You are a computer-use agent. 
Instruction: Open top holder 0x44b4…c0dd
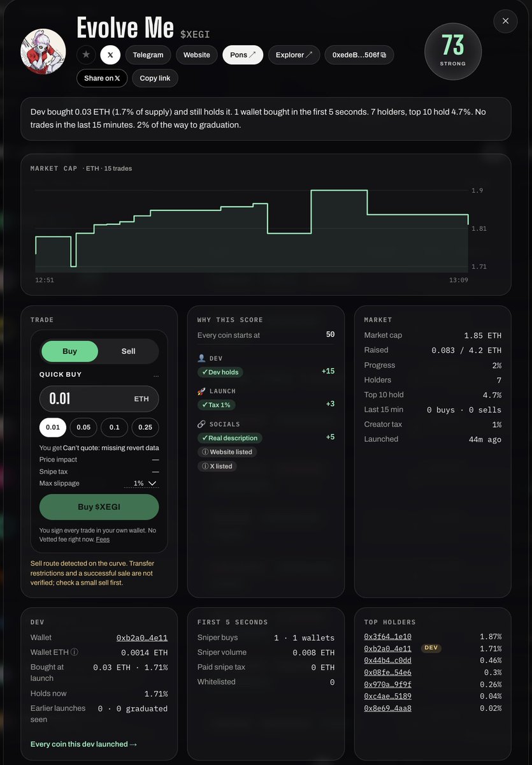tap(387, 660)
